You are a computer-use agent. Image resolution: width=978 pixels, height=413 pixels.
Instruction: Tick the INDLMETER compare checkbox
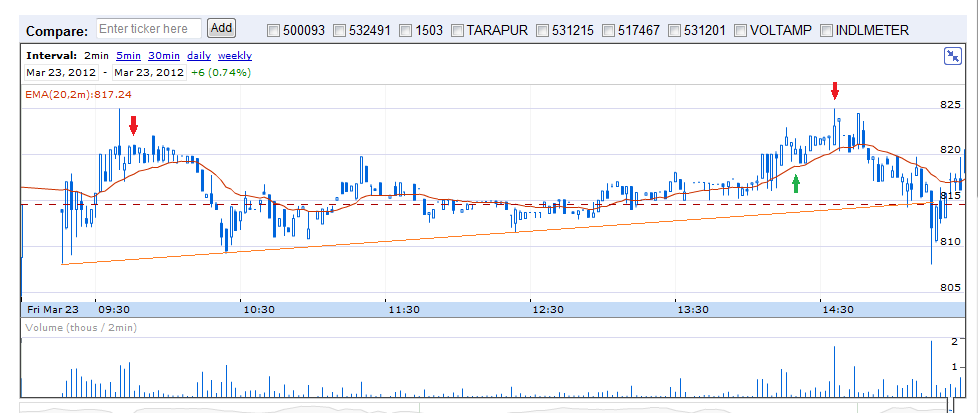(x=826, y=30)
